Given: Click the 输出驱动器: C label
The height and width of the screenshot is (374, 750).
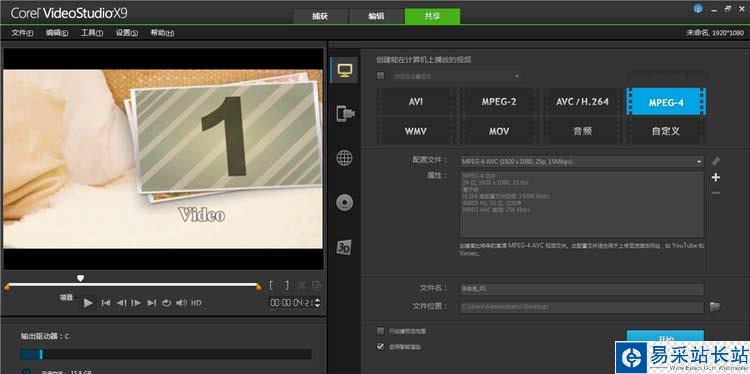Looking at the screenshot, I should (45, 336).
